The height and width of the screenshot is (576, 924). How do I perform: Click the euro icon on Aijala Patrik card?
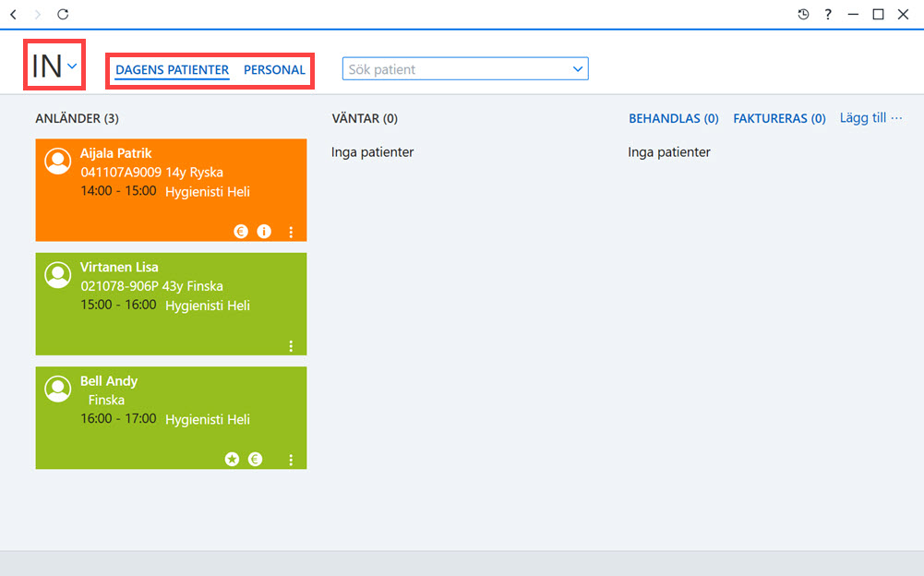click(x=240, y=232)
